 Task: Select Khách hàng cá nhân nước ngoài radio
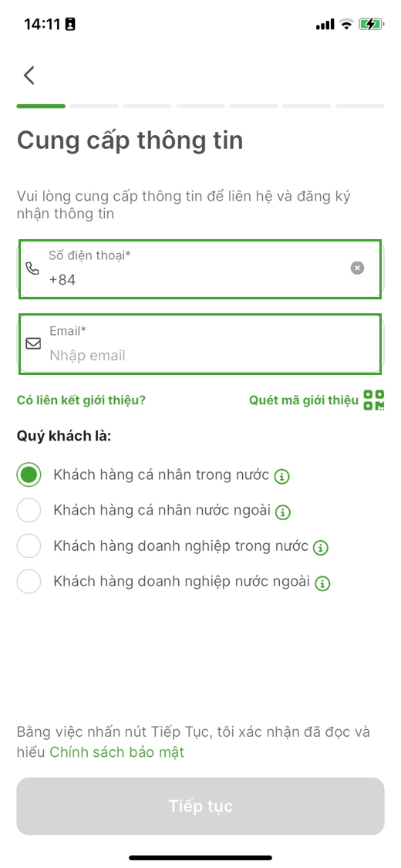click(29, 511)
